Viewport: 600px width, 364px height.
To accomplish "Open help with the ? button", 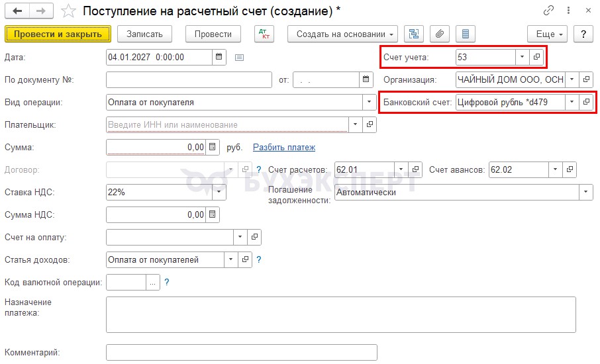I will click(x=583, y=34).
